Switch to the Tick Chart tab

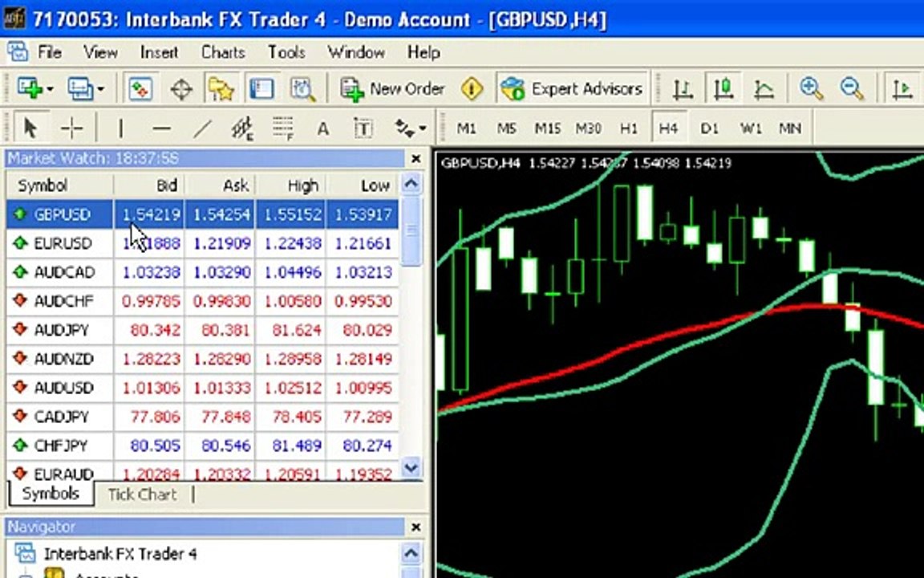click(x=142, y=495)
